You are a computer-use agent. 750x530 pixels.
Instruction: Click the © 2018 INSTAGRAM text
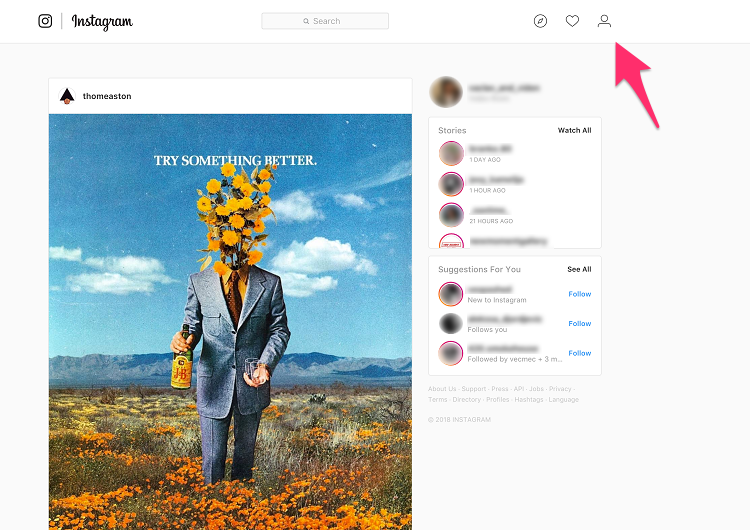[x=459, y=420]
